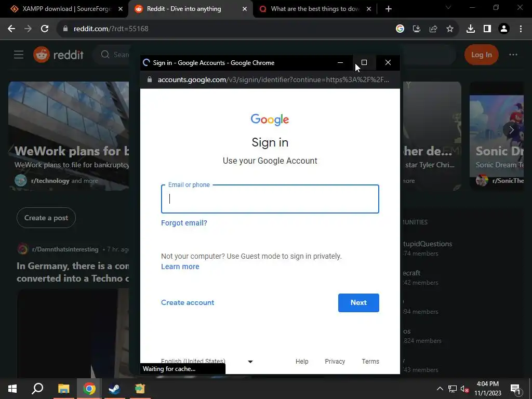Screen dimensions: 532x399
Task: Open the r/Damnthatsinteresting community link
Action: pos(65,249)
